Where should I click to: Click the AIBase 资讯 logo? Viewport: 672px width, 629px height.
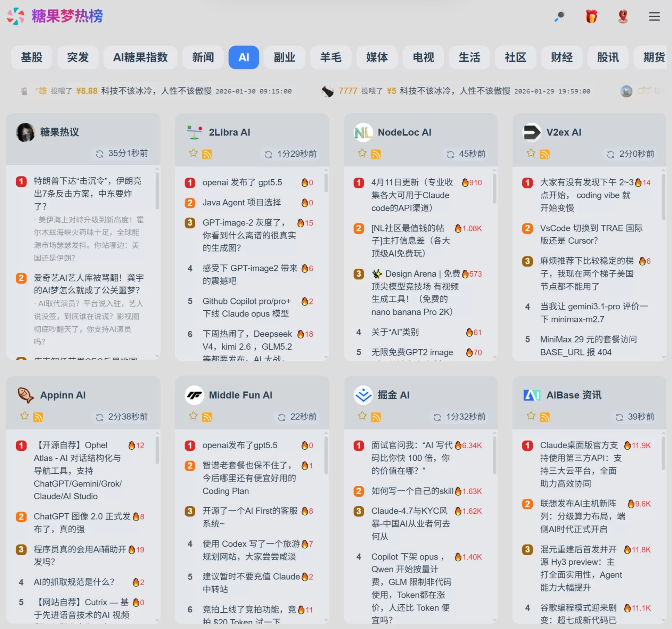[532, 395]
